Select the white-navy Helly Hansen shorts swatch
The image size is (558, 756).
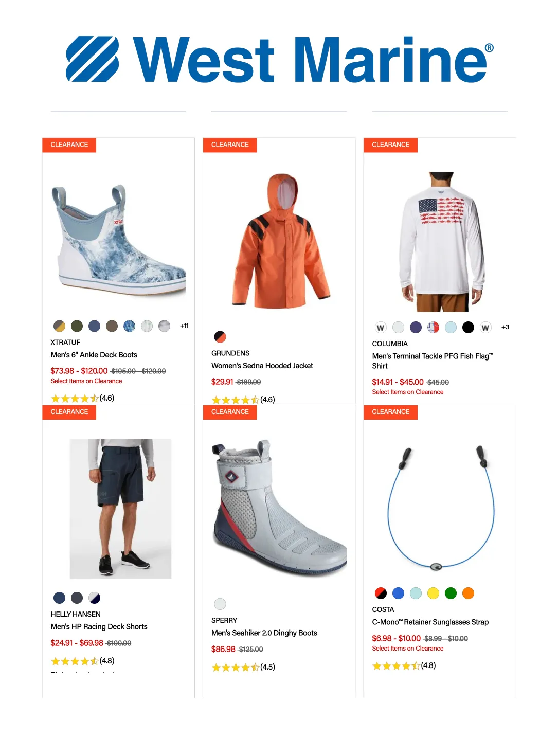94,598
